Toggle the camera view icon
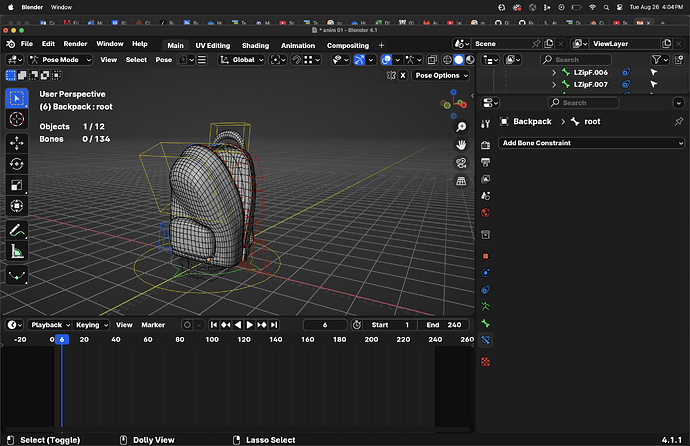This screenshot has height=446, width=690. tap(461, 163)
